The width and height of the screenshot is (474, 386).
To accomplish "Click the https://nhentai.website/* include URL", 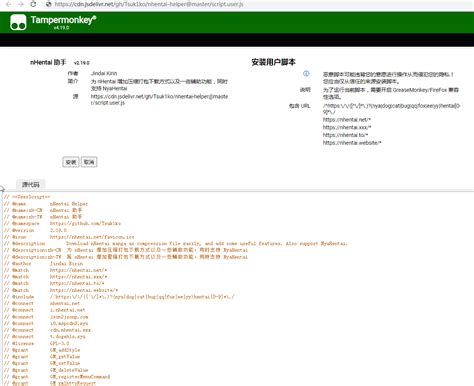I will [352, 143].
